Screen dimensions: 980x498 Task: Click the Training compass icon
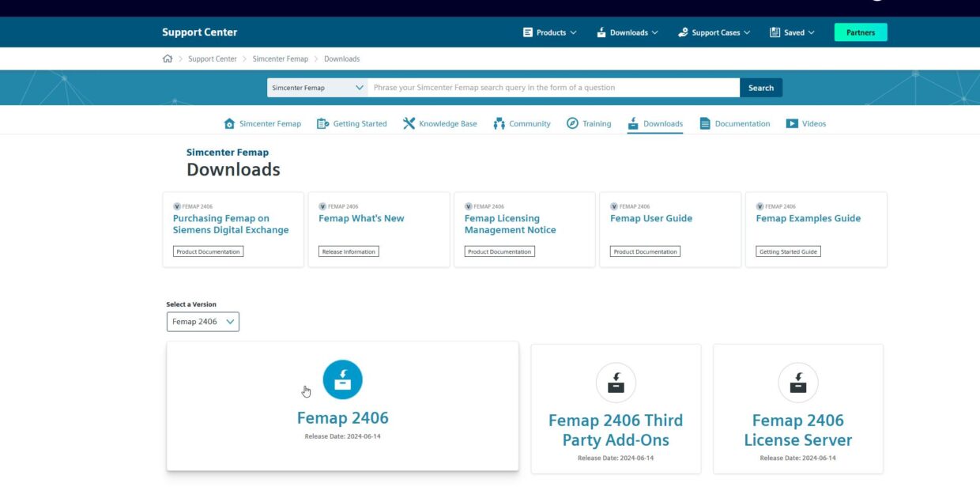(x=572, y=123)
